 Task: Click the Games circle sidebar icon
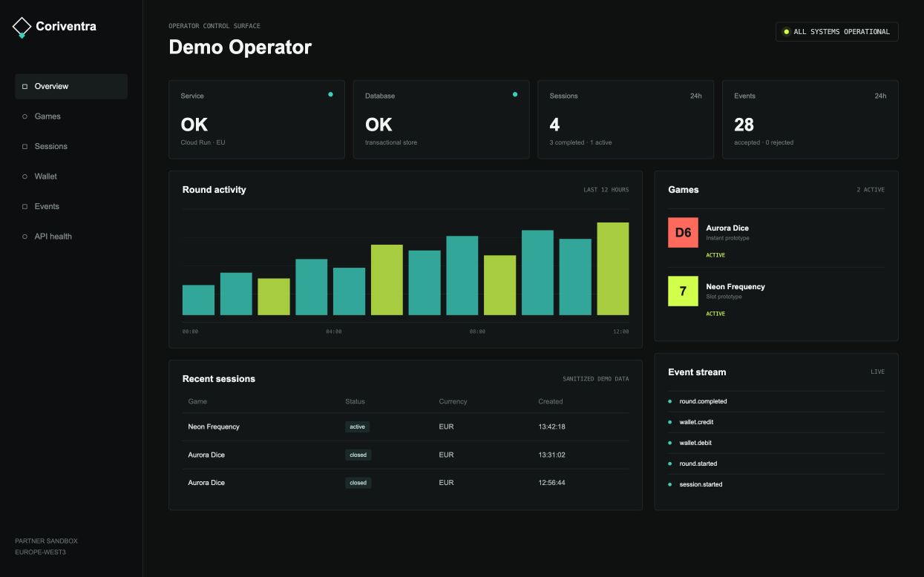24,116
